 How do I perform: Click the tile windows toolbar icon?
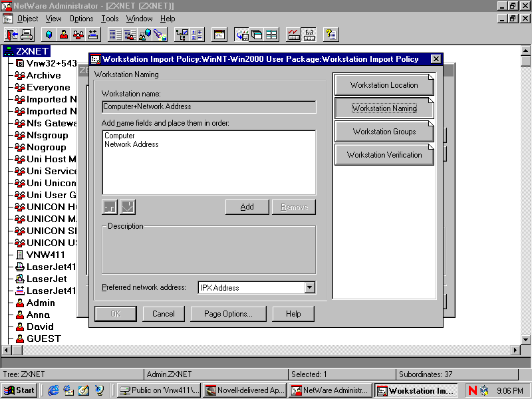pyautogui.click(x=271, y=35)
